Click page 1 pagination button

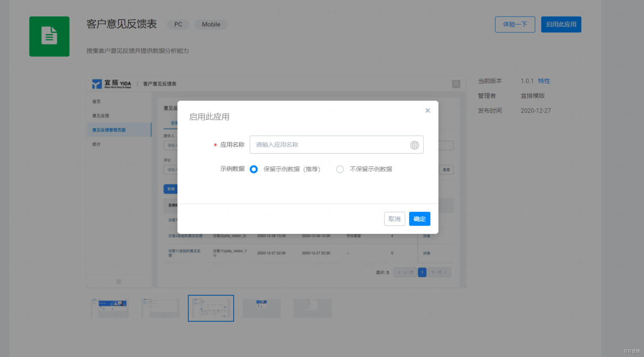[x=422, y=272]
